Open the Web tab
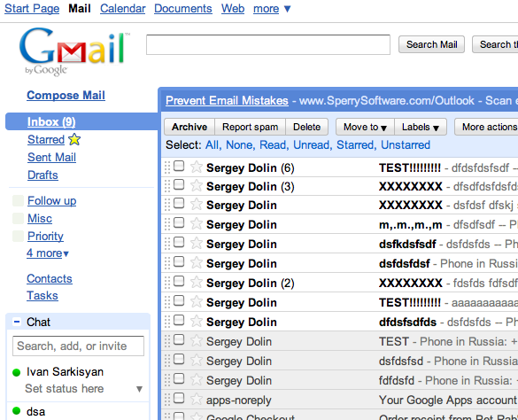This screenshot has width=518, height=420. pyautogui.click(x=233, y=9)
